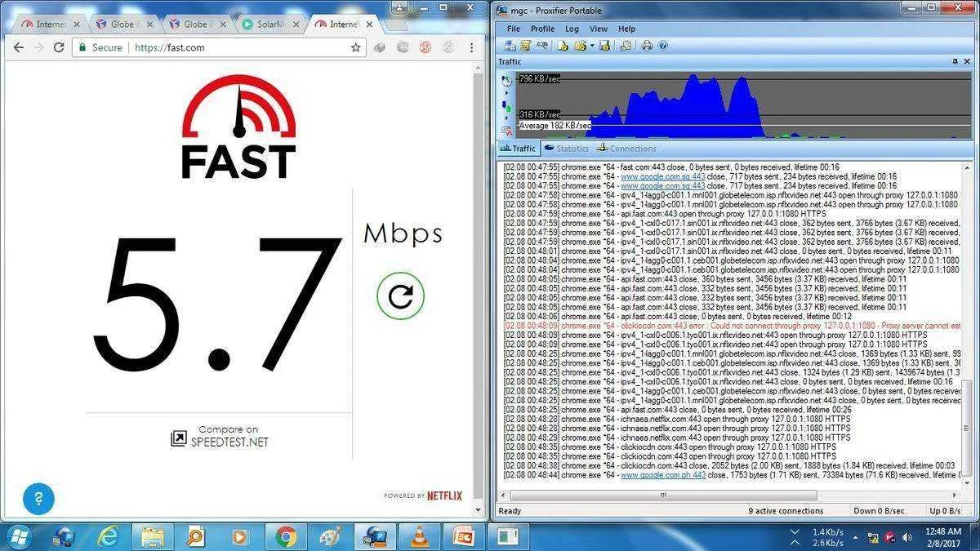
Task: Click the advanced settings toolbar icon in Proxifier
Action: 626,46
